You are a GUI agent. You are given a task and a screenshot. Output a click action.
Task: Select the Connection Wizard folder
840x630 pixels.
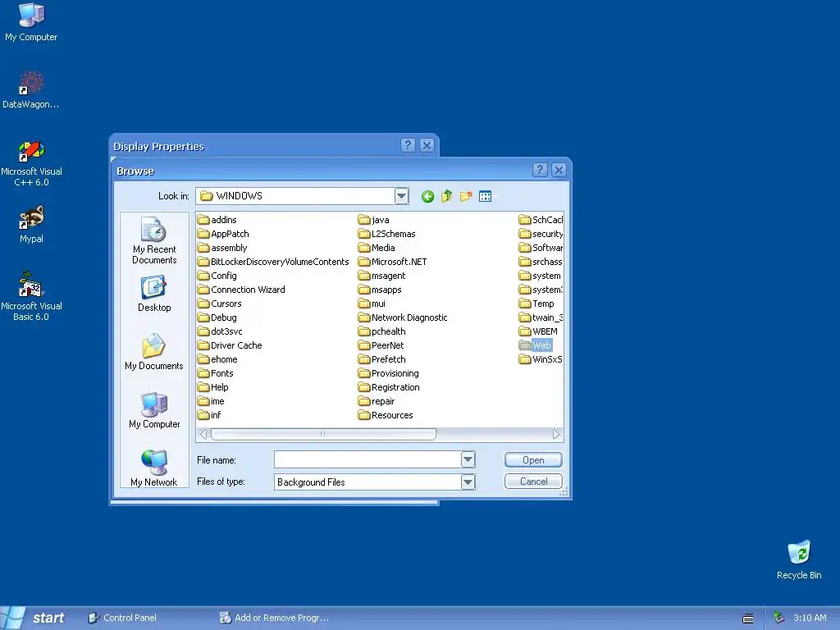[x=242, y=290]
